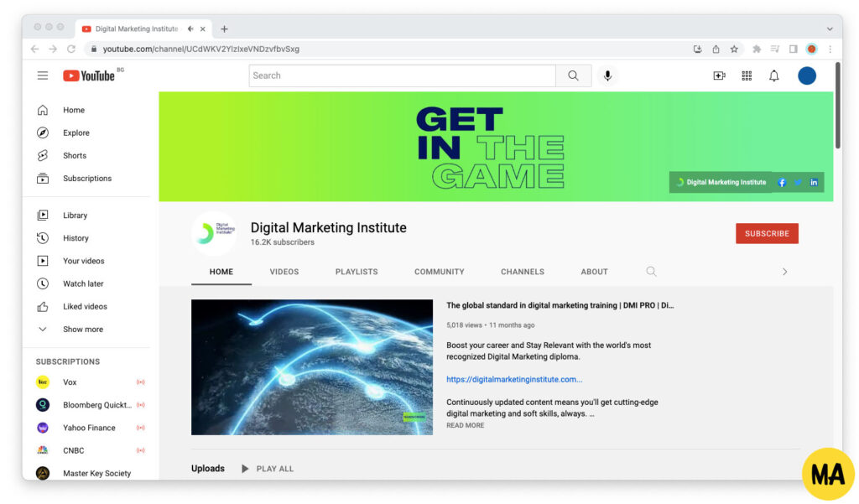
Task: Click the Digital Marketing Institute banner link
Action: 721,183
